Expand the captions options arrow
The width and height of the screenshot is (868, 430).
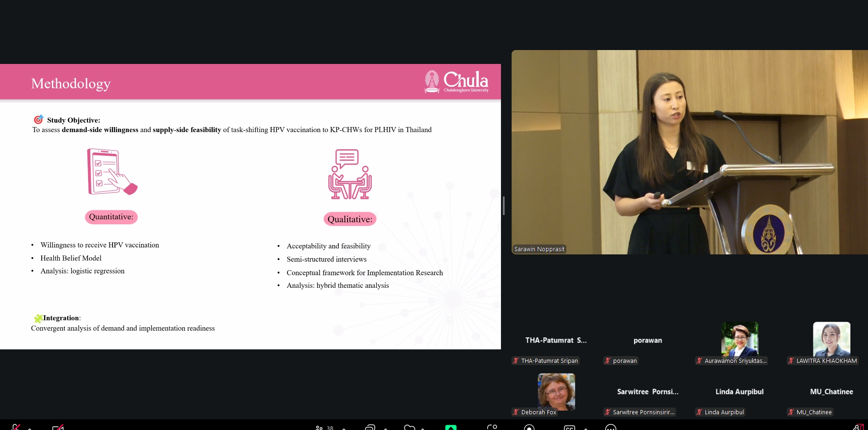point(586,428)
